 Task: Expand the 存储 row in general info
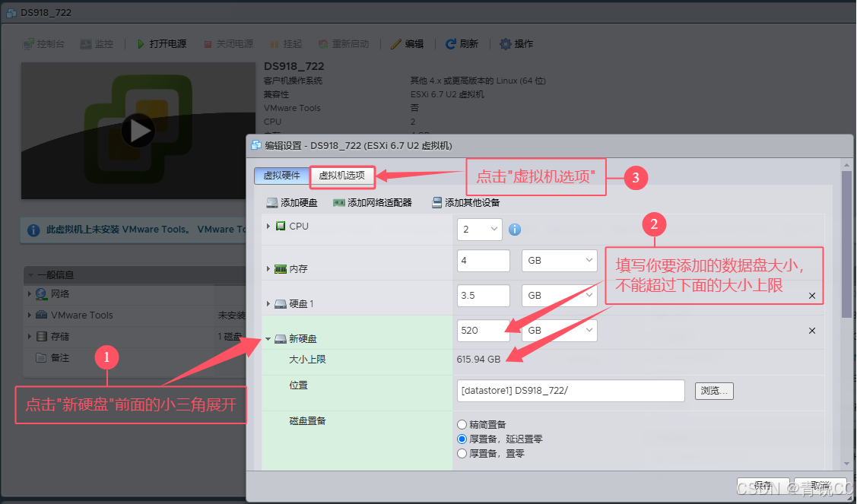(30, 336)
